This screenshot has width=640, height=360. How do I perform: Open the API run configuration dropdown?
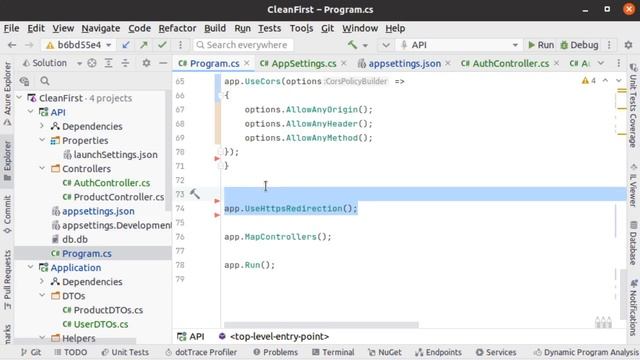pos(459,45)
